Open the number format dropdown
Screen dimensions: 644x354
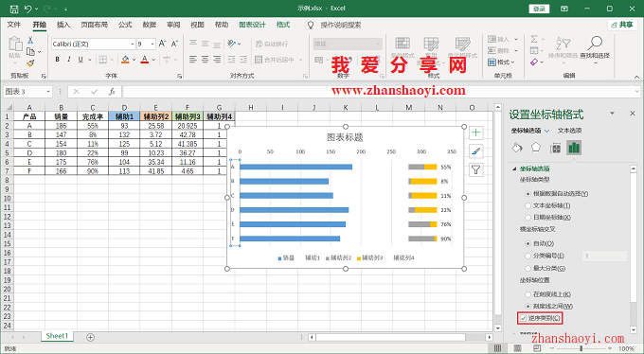pos(378,44)
